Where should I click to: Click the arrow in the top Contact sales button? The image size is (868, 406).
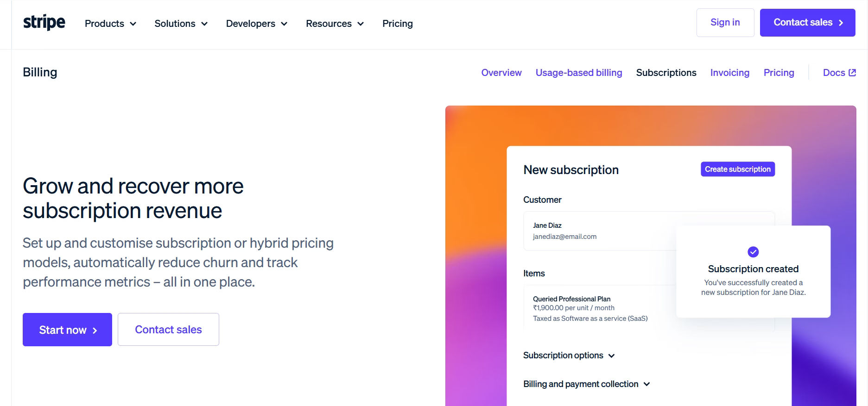click(x=841, y=23)
